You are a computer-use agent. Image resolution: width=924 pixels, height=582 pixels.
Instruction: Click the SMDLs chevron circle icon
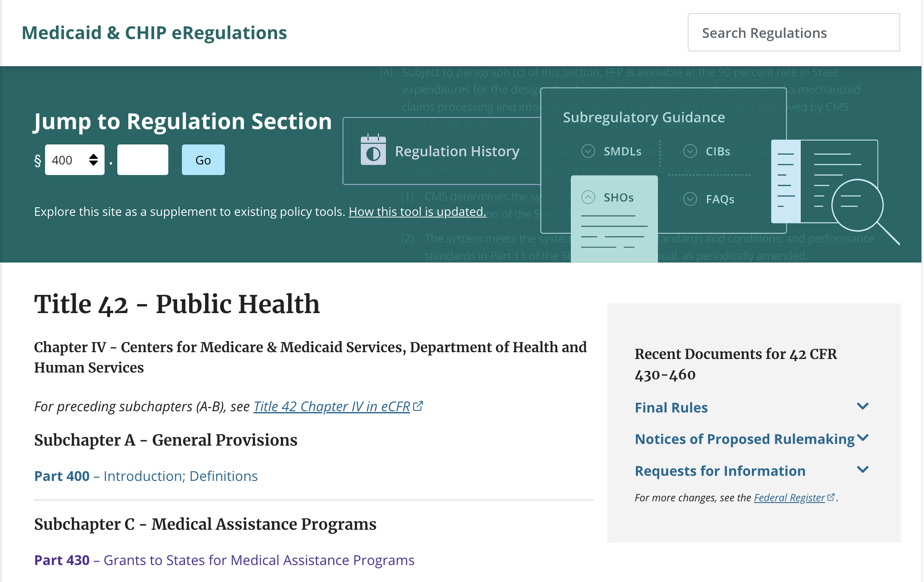pyautogui.click(x=588, y=151)
